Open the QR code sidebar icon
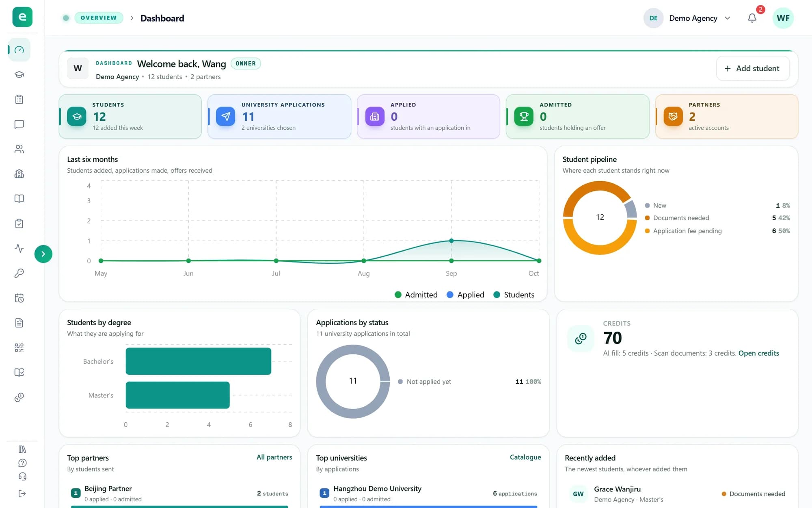Image resolution: width=812 pixels, height=508 pixels. click(19, 347)
